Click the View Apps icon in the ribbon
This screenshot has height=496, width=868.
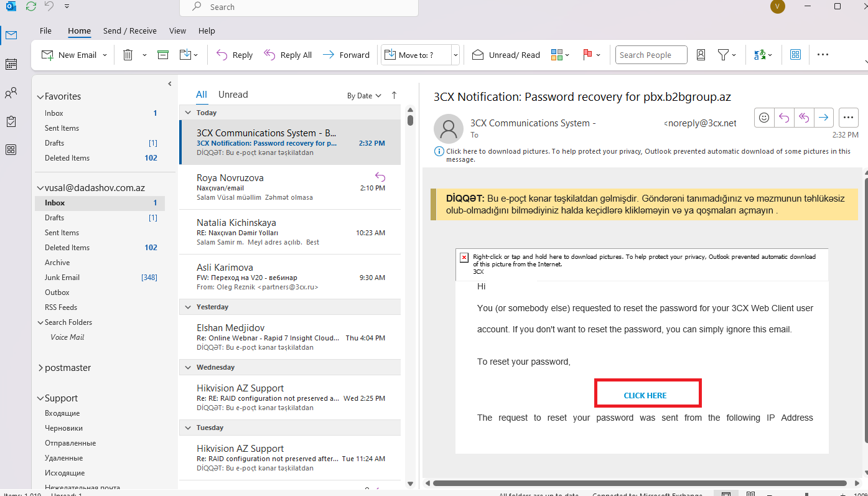(x=795, y=55)
